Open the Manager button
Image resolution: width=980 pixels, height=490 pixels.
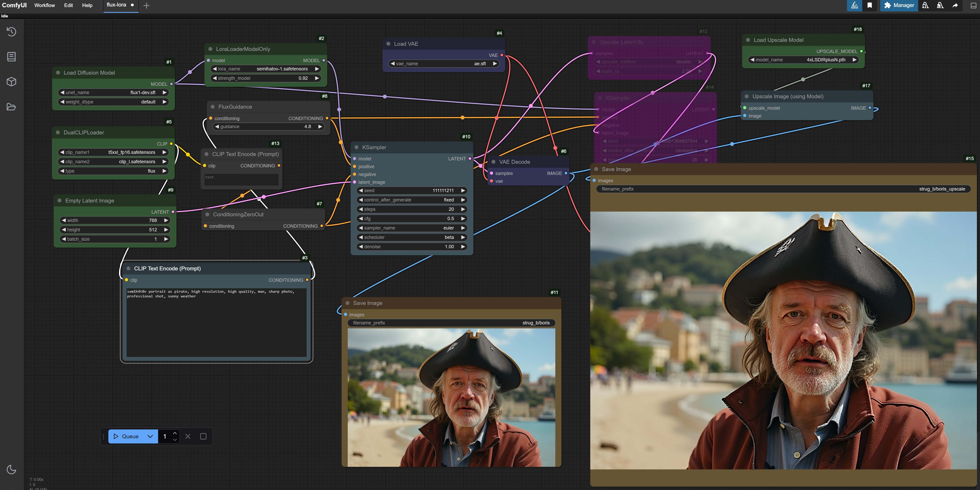click(x=899, y=5)
